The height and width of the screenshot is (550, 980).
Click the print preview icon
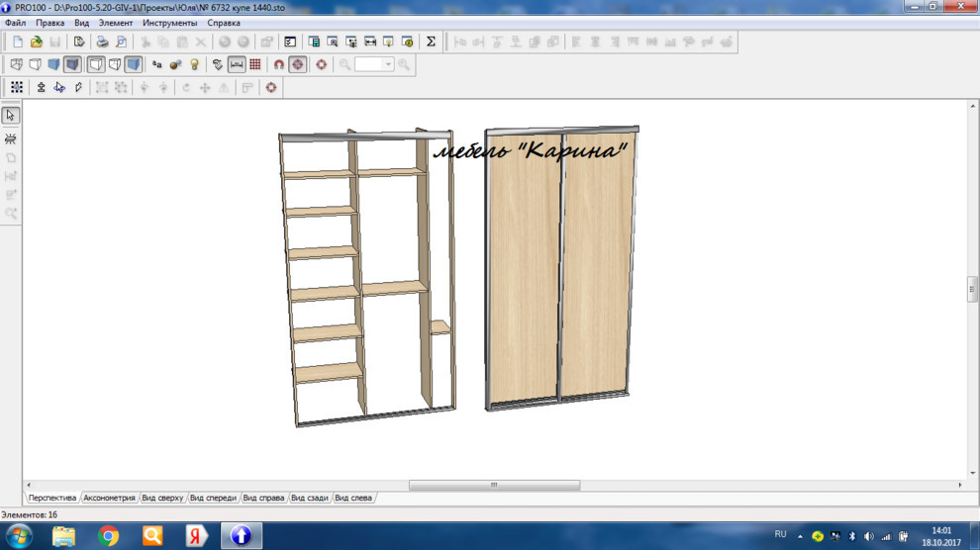120,42
